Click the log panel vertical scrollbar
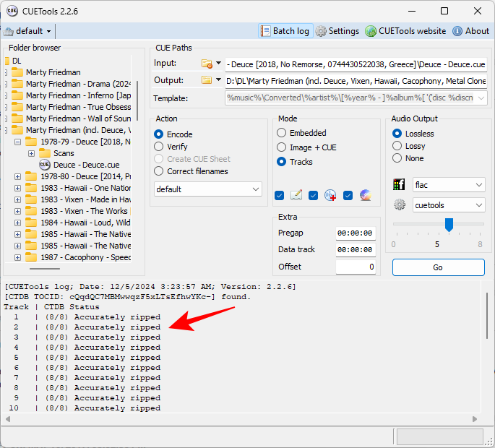 [x=487, y=316]
